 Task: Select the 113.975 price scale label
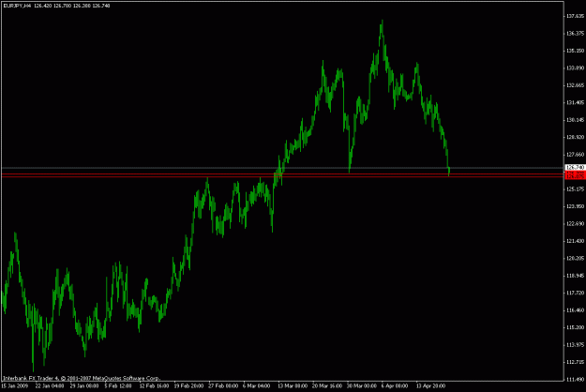point(575,344)
